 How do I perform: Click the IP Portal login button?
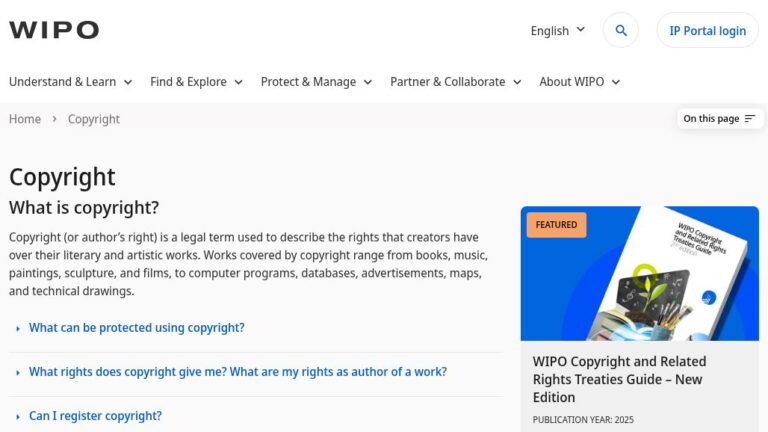coord(707,30)
